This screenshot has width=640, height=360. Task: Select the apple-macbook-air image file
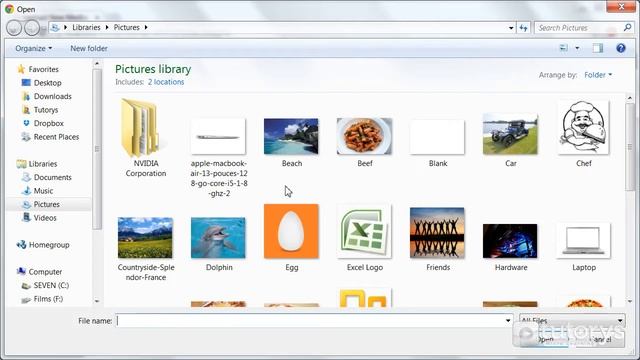click(218, 158)
